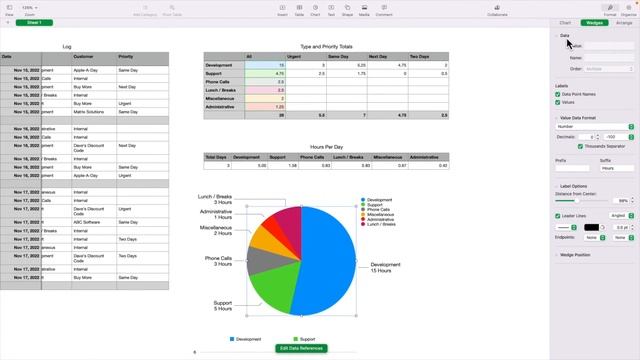Open the Media toolbar icon
Image resolution: width=640 pixels, height=360 pixels.
click(364, 8)
